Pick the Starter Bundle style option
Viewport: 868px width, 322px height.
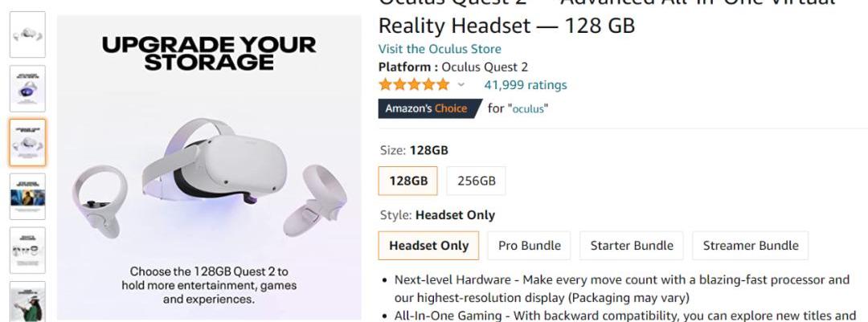pyautogui.click(x=632, y=246)
